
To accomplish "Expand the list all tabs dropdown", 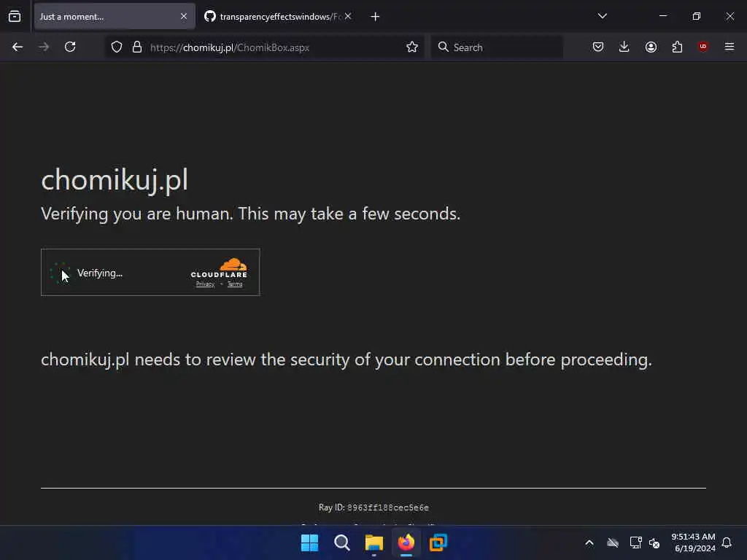I will click(x=603, y=16).
